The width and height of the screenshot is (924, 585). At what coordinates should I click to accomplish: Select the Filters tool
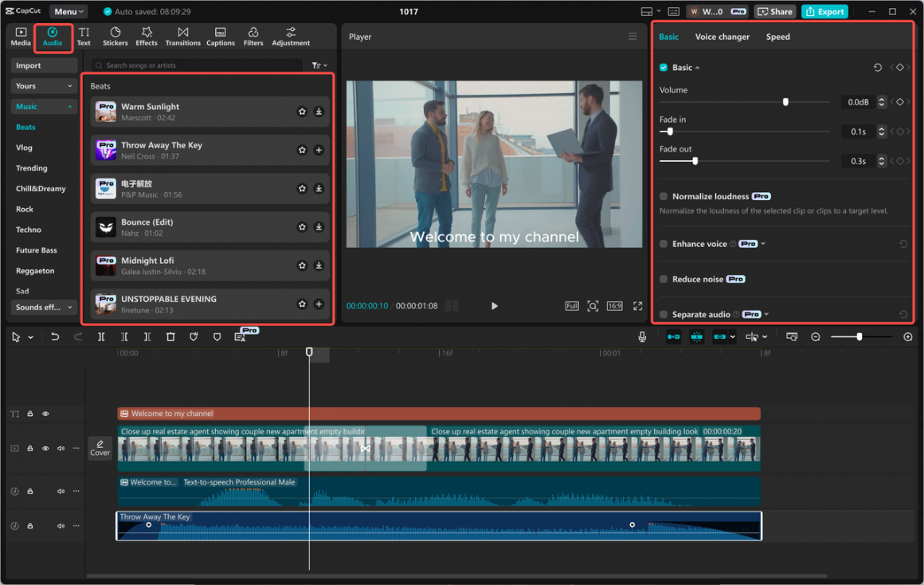coord(253,36)
